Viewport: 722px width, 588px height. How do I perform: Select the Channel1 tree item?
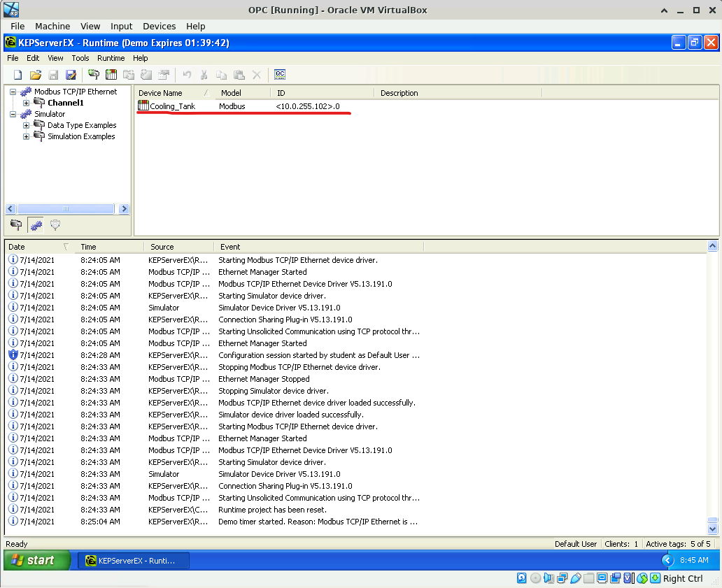[65, 103]
